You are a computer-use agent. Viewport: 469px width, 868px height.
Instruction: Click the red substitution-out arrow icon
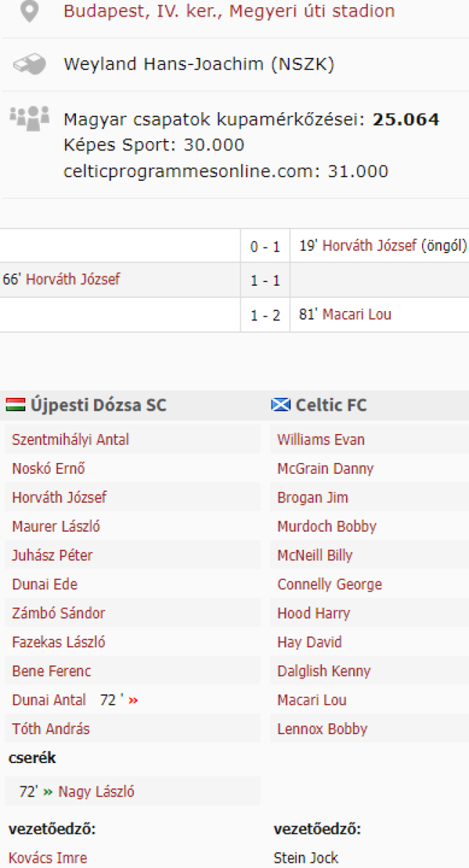click(x=133, y=700)
